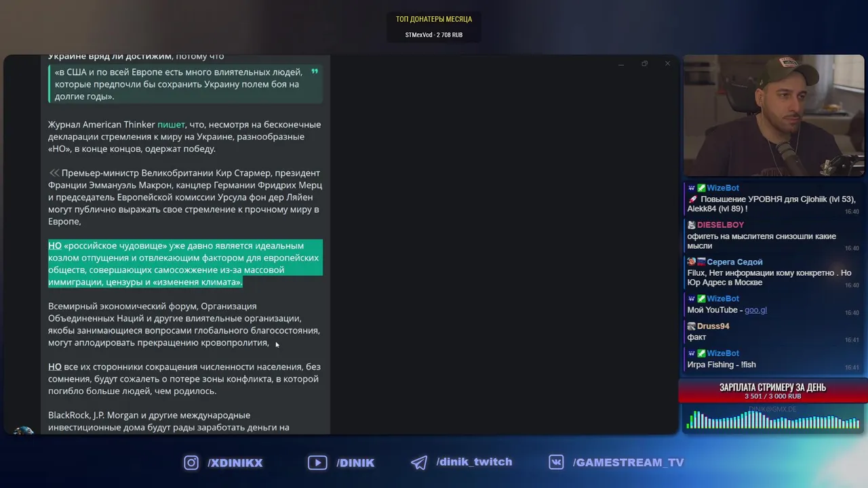Image resolution: width=868 pixels, height=488 pixels.
Task: Click the /GAMESTREAM_TV label
Action: point(628,462)
